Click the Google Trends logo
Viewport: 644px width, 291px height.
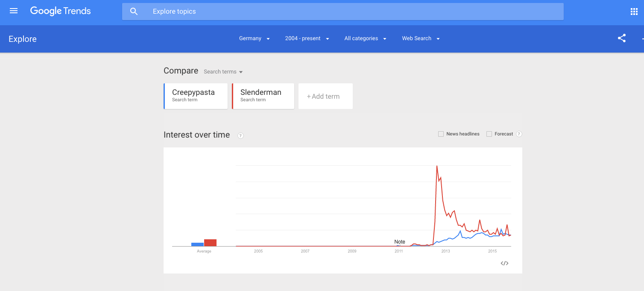coord(60,11)
